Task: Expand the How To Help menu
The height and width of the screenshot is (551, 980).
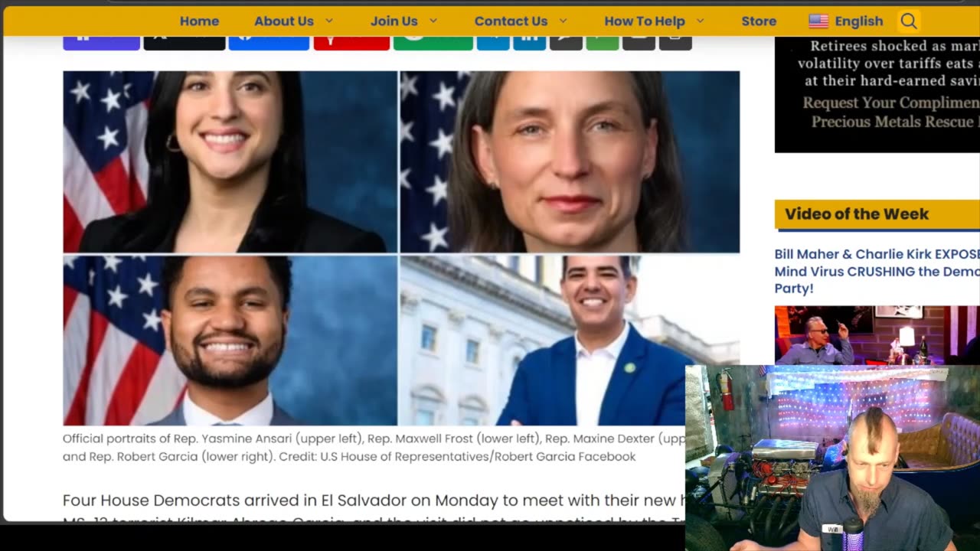Action: tap(654, 21)
